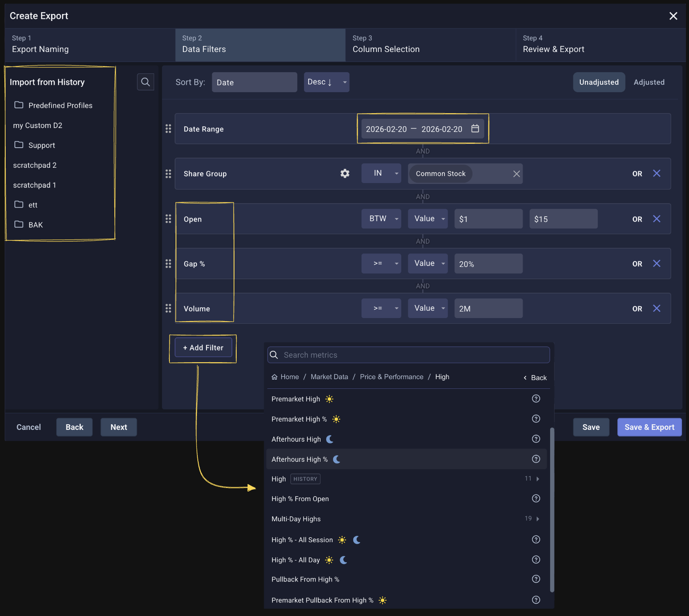This screenshot has height=616, width=689.
Task: Open the Support folder
Action: 34,145
